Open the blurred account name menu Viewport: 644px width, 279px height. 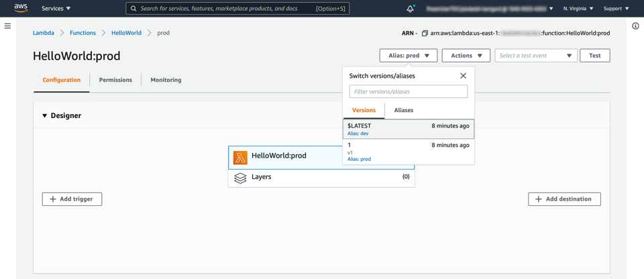(489, 8)
